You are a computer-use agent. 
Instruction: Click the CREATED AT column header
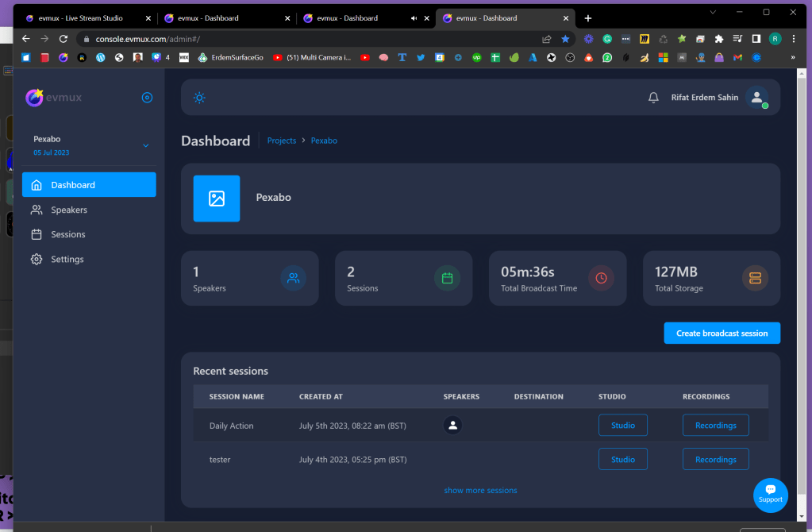click(321, 397)
